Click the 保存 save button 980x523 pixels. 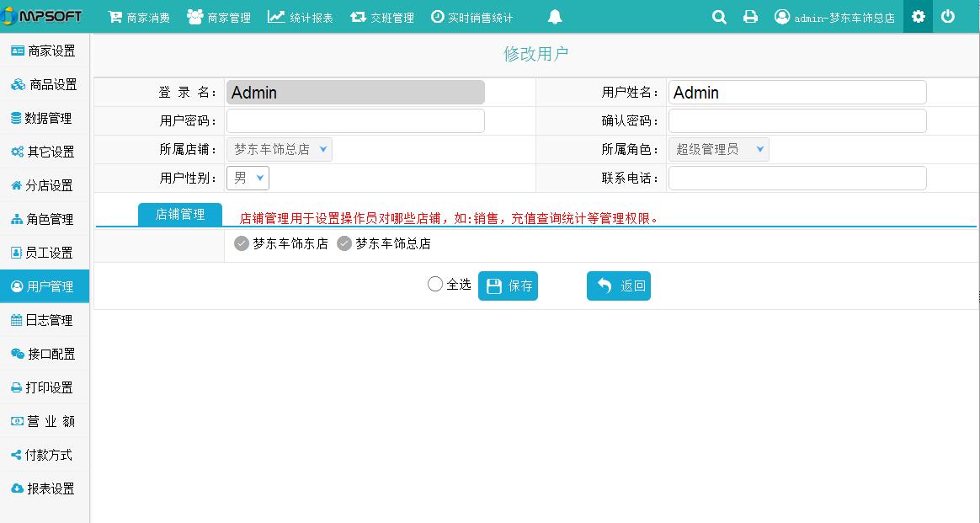pos(508,286)
